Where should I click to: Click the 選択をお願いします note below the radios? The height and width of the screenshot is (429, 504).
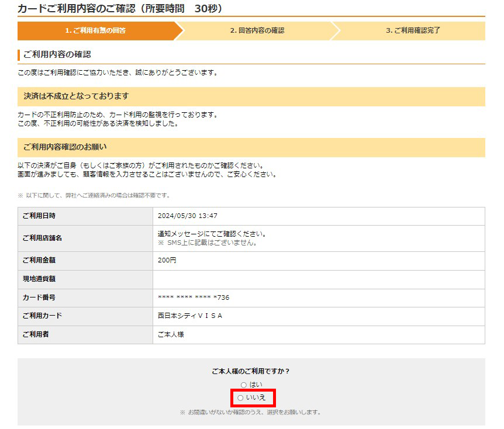[x=251, y=411]
